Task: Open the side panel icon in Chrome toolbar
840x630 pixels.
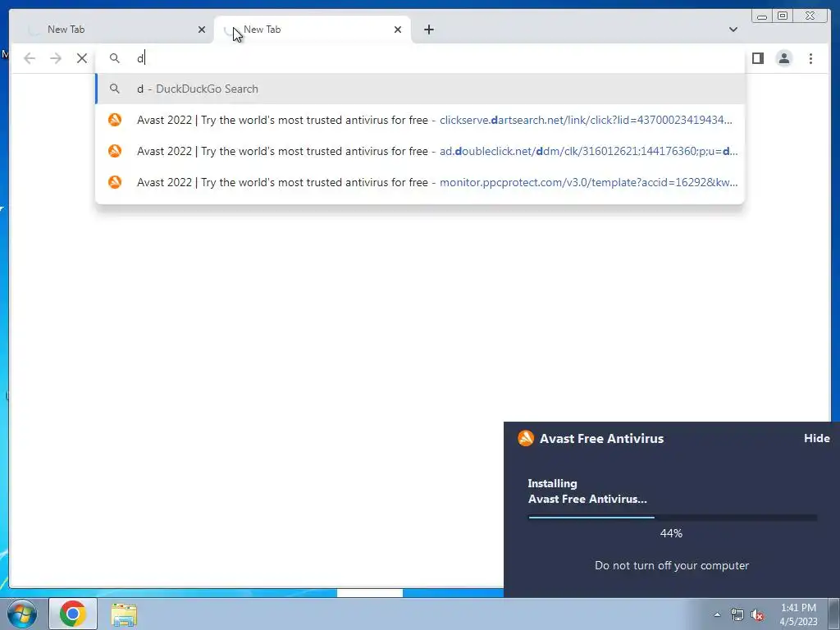Action: coord(757,58)
